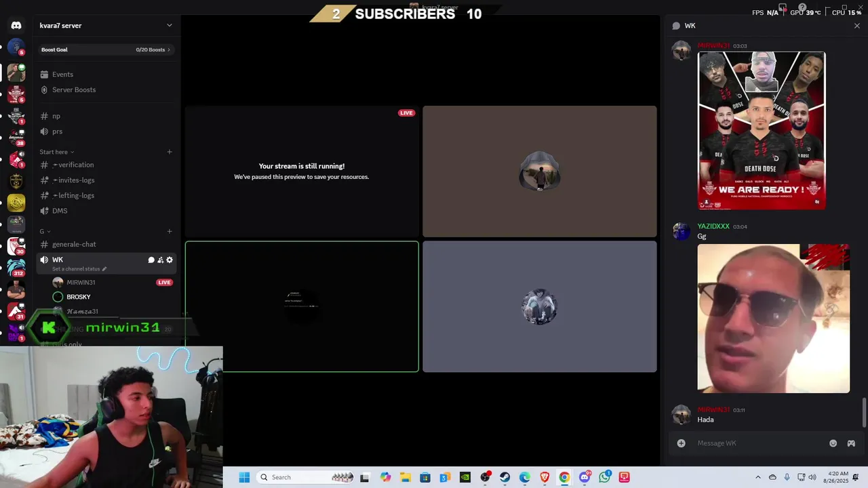The image size is (868, 488).
Task: Open WhatsApp from the taskbar
Action: pyautogui.click(x=604, y=477)
